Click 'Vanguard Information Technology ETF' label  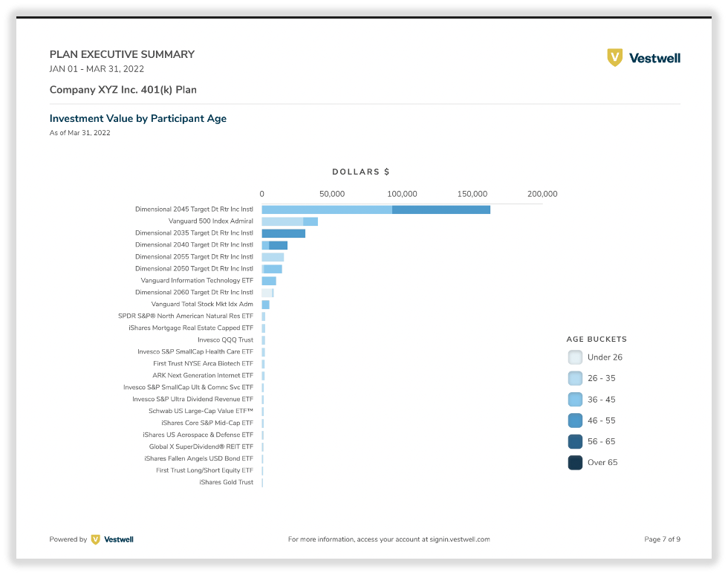[x=197, y=281]
